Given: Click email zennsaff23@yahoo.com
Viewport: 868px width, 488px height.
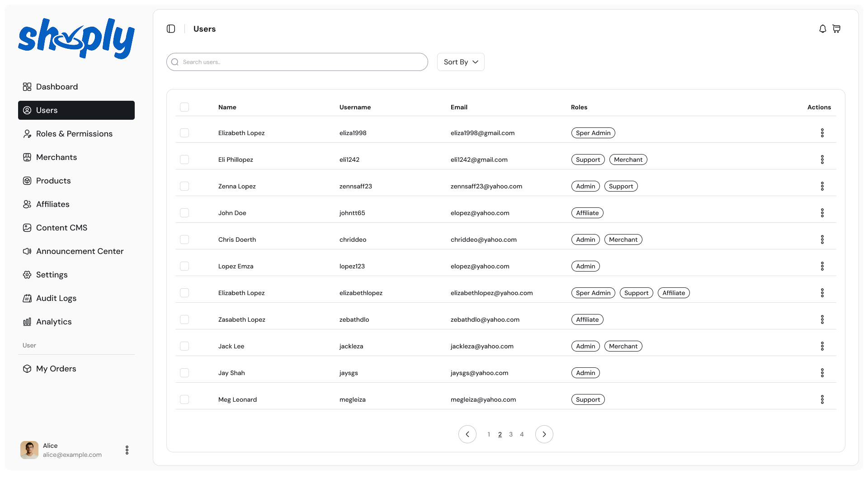Looking at the screenshot, I should click(486, 186).
